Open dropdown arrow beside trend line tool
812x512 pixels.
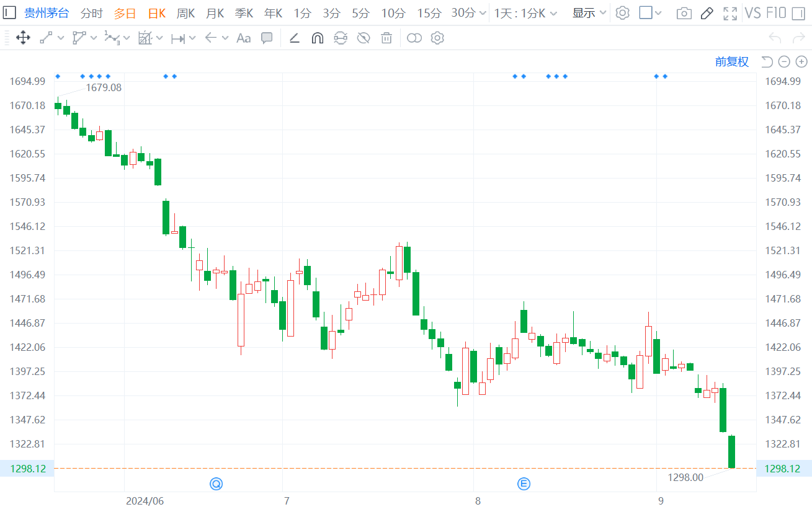61,38
